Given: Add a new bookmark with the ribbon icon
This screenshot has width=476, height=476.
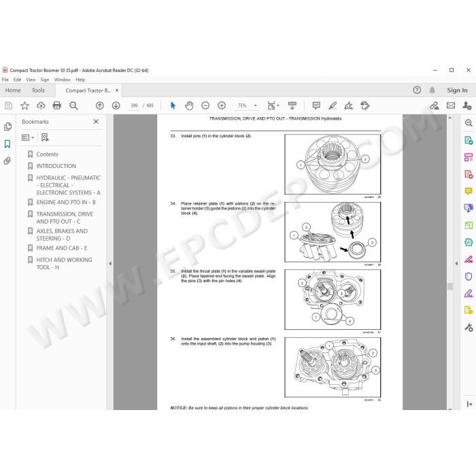Looking at the screenshot, I should click(45, 137).
